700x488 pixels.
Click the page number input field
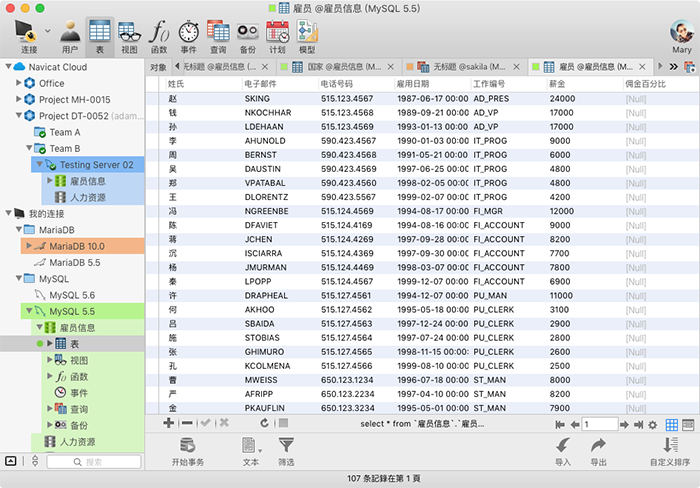[x=600, y=424]
